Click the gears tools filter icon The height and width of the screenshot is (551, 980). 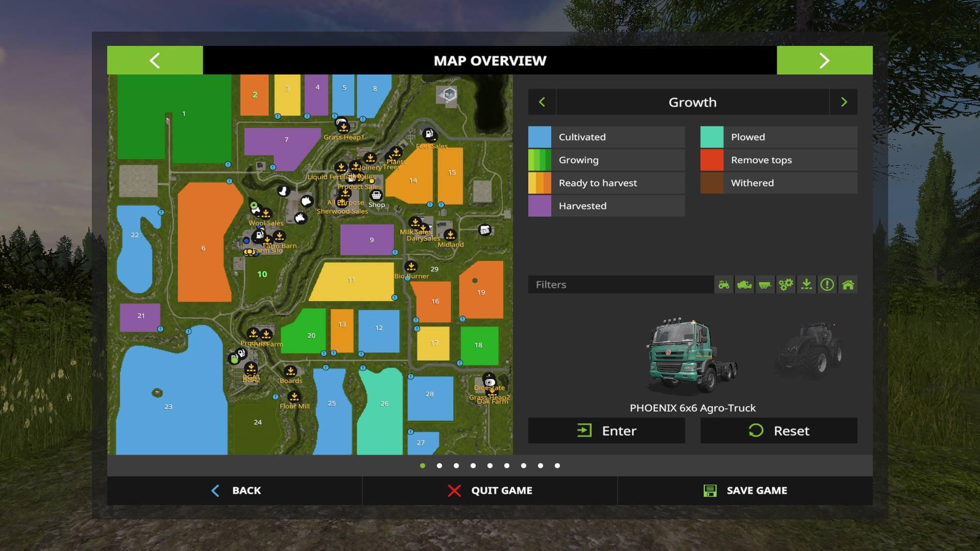pyautogui.click(x=786, y=285)
